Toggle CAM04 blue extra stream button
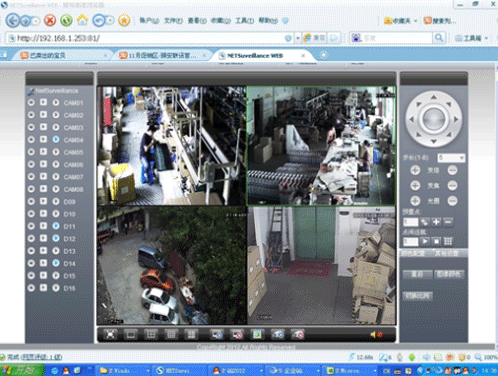Screen dimensions: 498x376 coord(56,139)
